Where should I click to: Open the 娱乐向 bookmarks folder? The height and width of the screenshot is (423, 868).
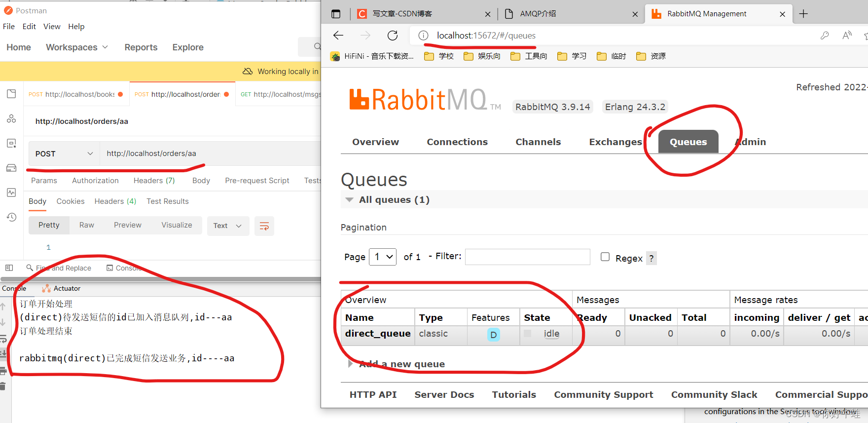(482, 56)
